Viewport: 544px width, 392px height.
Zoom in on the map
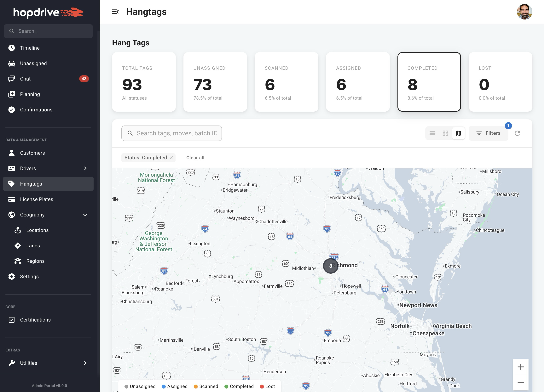point(521,367)
